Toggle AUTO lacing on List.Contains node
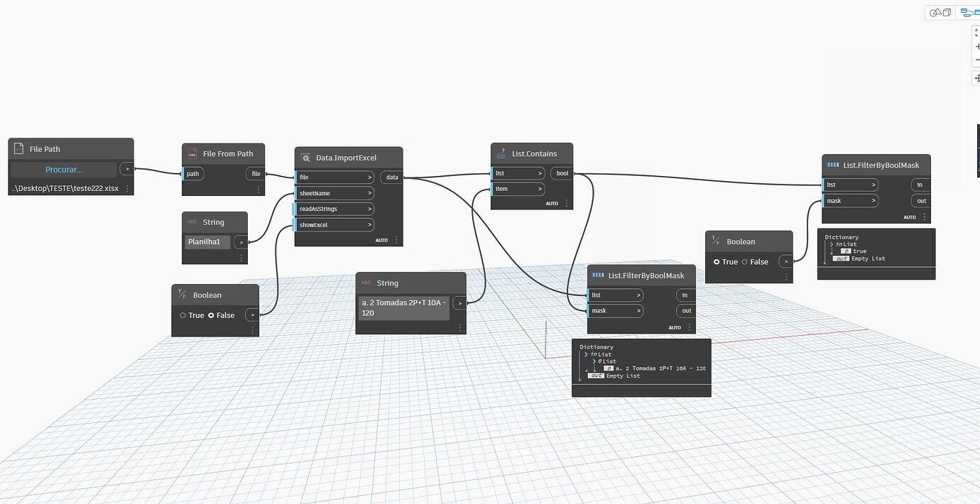980x504 pixels. [552, 202]
